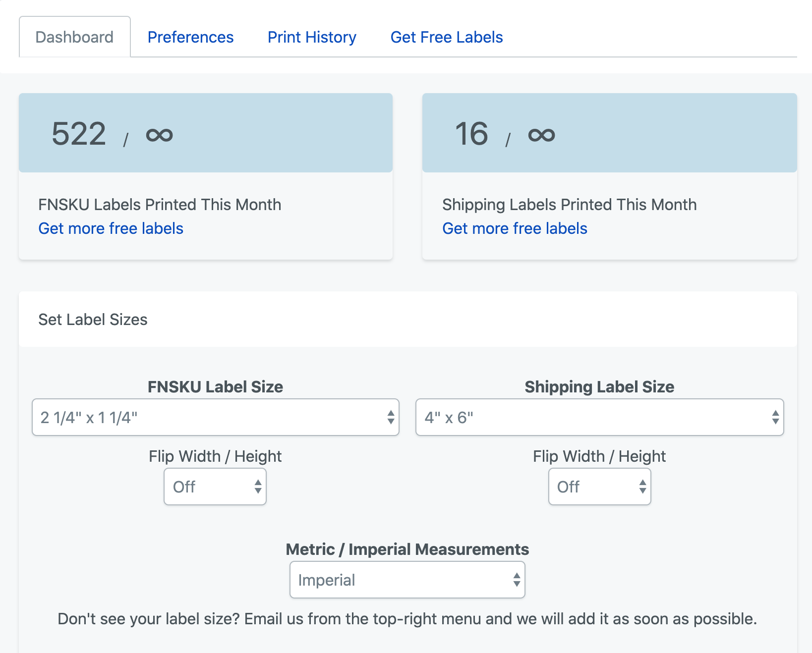Viewport: 812px width, 653px height.
Task: Go to the Get Free Labels tab
Action: point(447,37)
